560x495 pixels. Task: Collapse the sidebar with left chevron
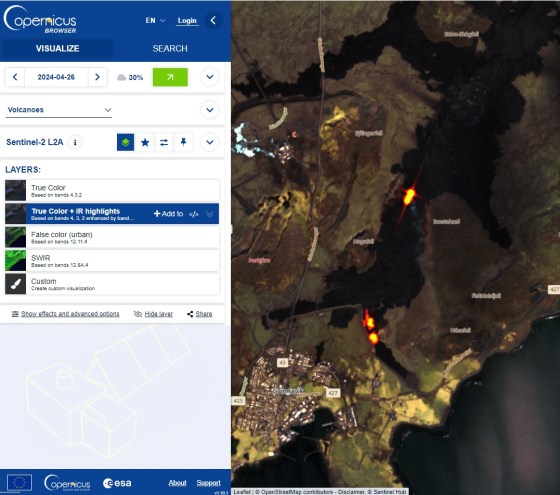click(x=213, y=20)
